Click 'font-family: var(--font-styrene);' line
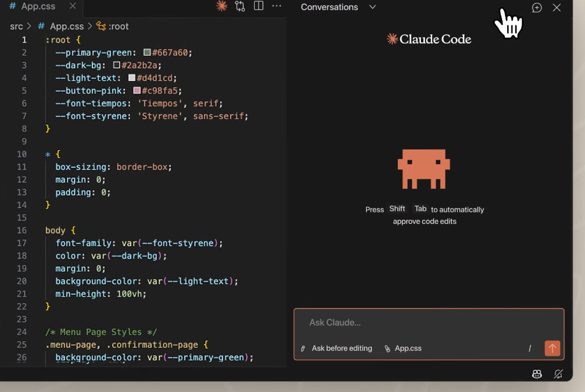 [x=139, y=243]
